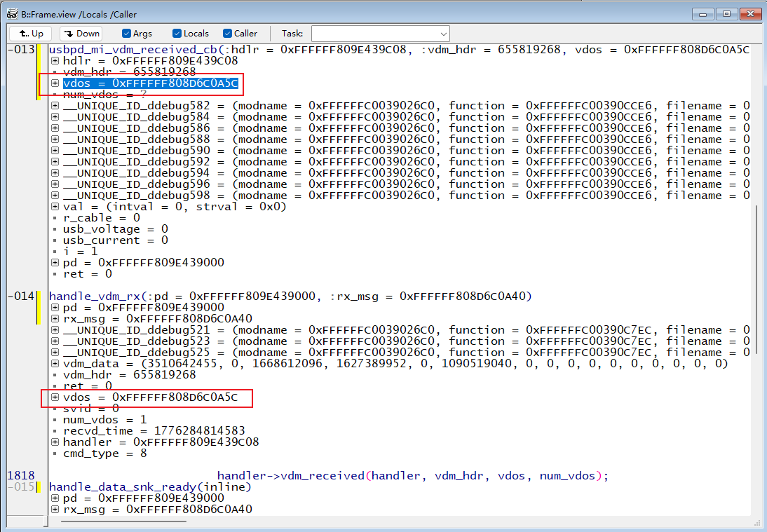This screenshot has width=767, height=532.
Task: Expand __UNIQUE_ID_ddebug521 struct
Action: (55, 330)
